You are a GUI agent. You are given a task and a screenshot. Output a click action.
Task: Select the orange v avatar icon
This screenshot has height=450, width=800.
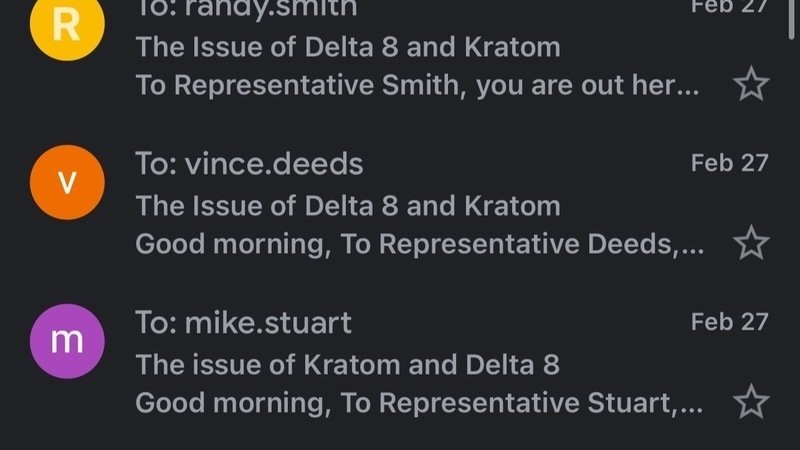(66, 181)
